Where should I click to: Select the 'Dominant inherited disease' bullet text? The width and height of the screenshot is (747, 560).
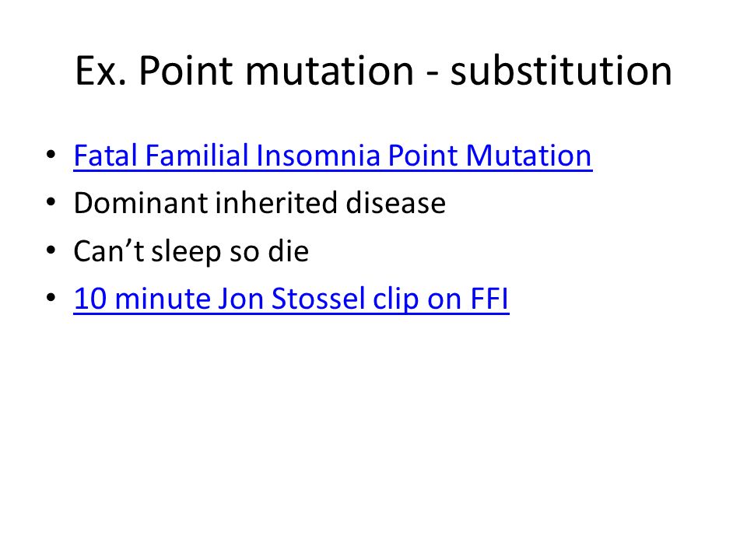[260, 203]
